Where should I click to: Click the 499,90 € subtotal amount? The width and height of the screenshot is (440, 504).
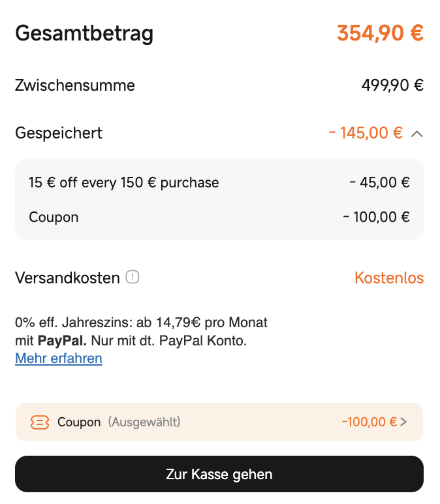click(x=392, y=86)
